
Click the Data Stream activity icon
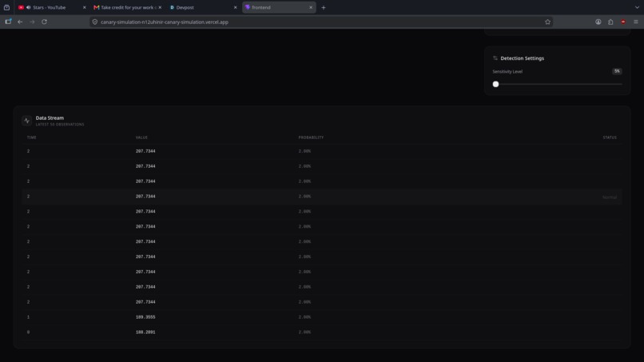26,121
